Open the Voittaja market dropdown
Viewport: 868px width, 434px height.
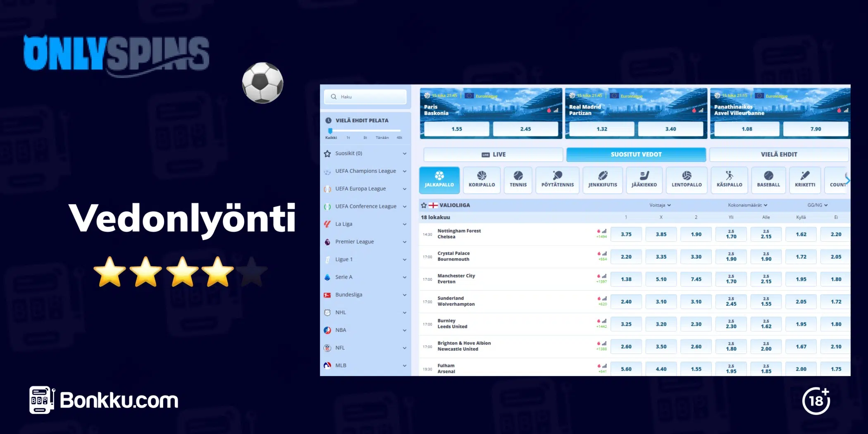(x=660, y=205)
